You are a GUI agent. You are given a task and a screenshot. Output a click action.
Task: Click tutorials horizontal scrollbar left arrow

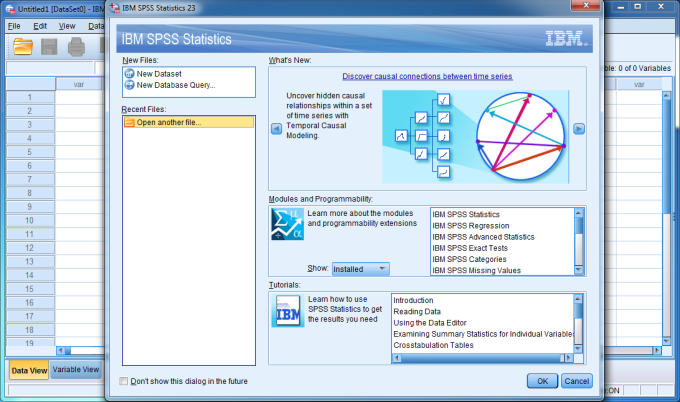coord(397,358)
